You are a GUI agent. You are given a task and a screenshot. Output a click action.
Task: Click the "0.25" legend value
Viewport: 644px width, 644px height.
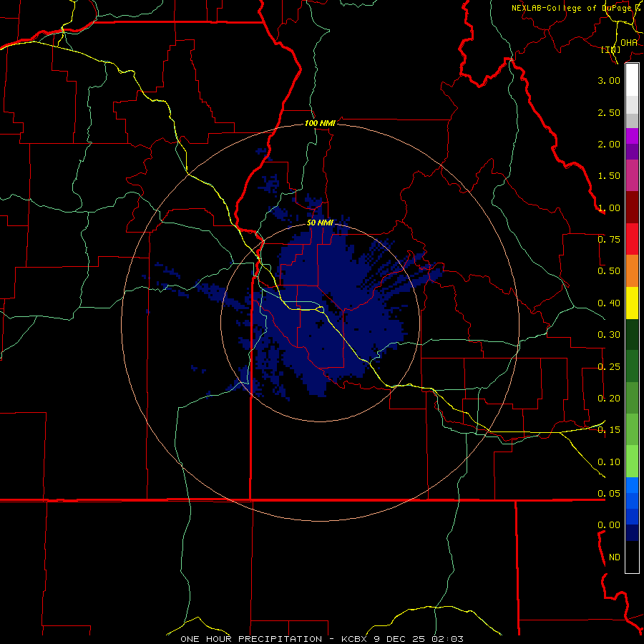609,367
